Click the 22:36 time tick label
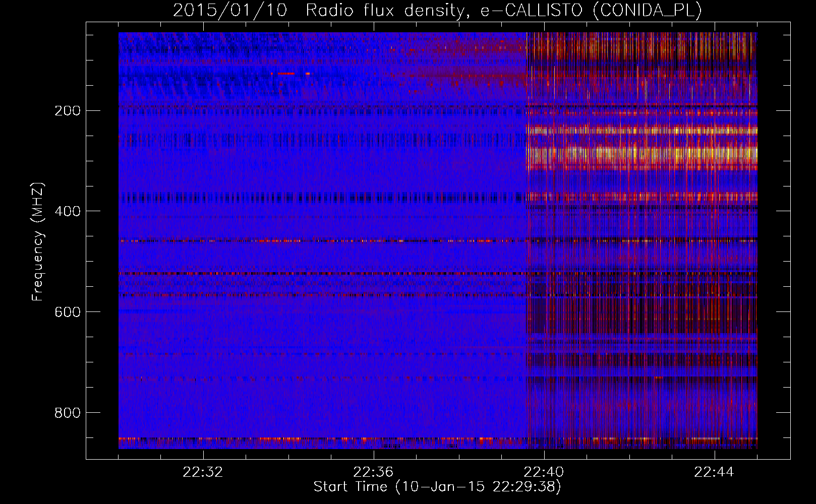The image size is (816, 504). (374, 472)
